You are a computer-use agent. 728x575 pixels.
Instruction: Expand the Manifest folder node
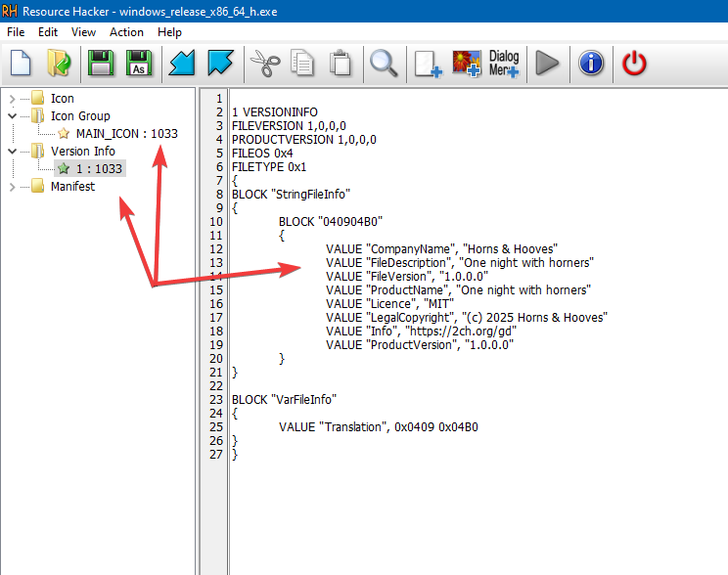13,187
